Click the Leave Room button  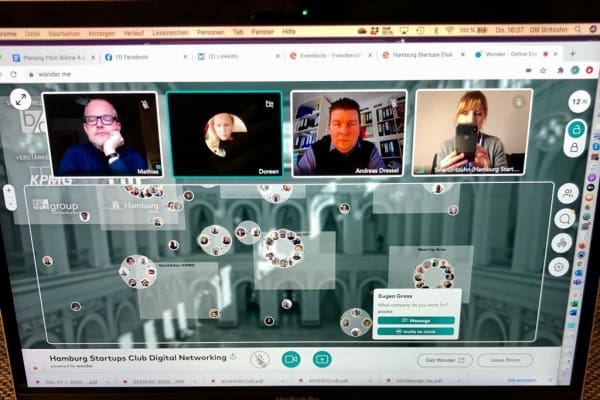(505, 360)
